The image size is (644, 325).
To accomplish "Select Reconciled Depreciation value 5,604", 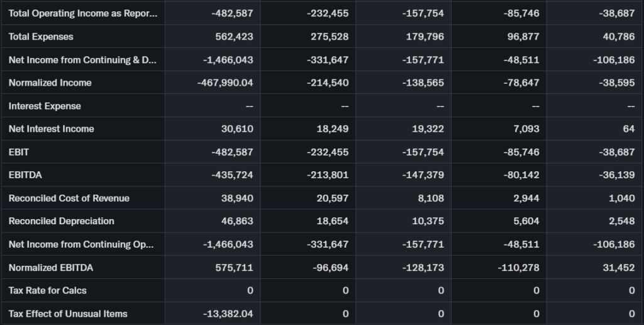I will click(526, 221).
